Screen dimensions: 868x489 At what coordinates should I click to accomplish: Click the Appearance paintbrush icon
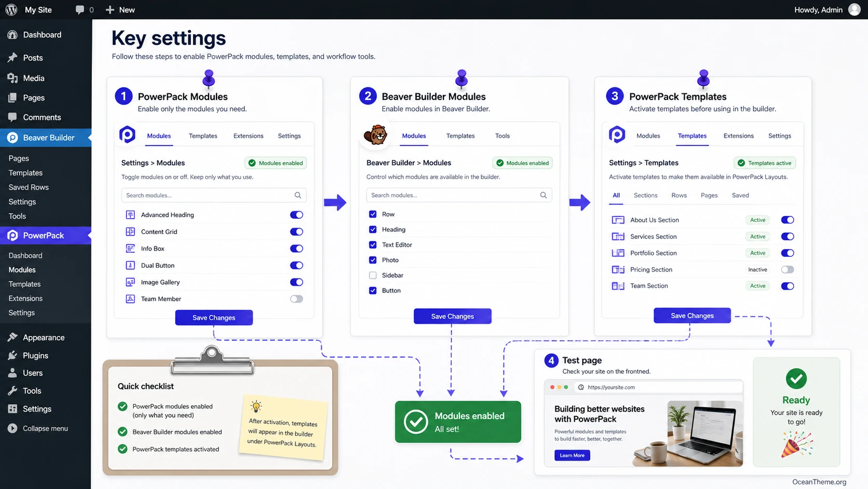tap(12, 337)
